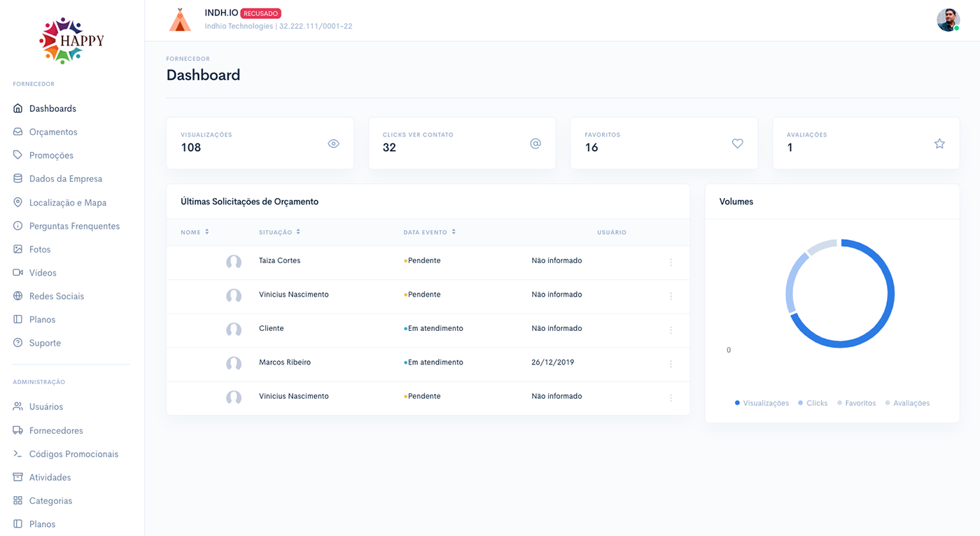Toggle Favoritos series in chart legend
The image size is (980, 536).
(x=856, y=403)
